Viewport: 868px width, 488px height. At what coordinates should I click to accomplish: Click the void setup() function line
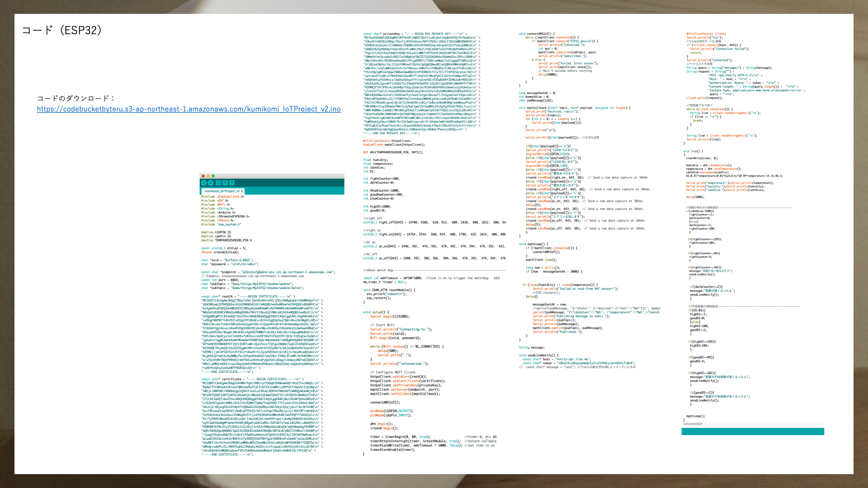pyautogui.click(x=376, y=312)
